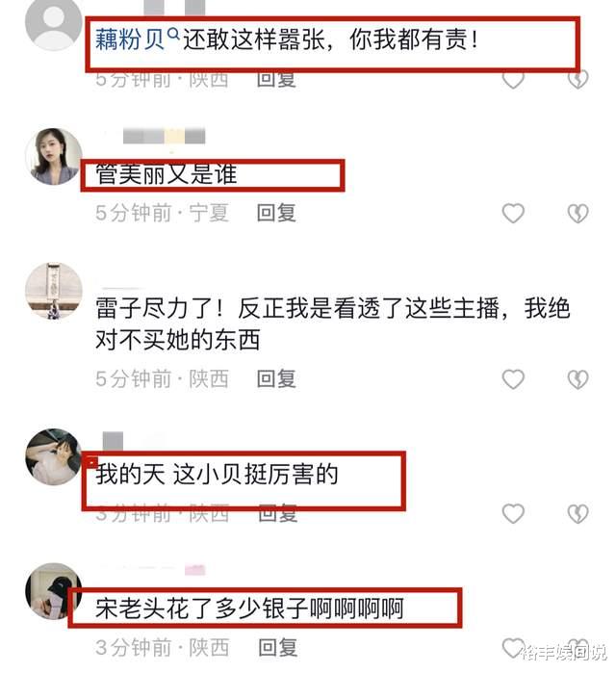Reply to the "宋老头花了多少银子" comment
Image resolution: width=616 pixels, height=673 pixels.
pyautogui.click(x=278, y=648)
